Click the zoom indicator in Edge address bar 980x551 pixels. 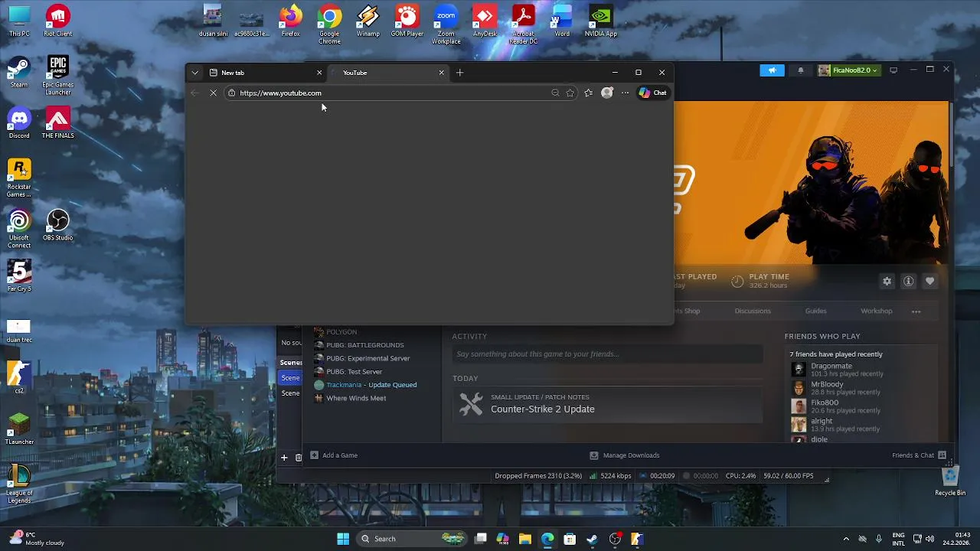[555, 93]
